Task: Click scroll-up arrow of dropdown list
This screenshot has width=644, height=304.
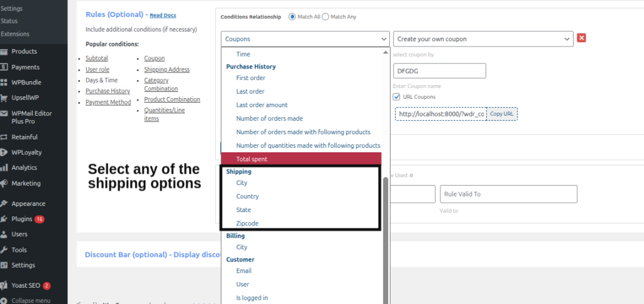Action: (x=386, y=52)
